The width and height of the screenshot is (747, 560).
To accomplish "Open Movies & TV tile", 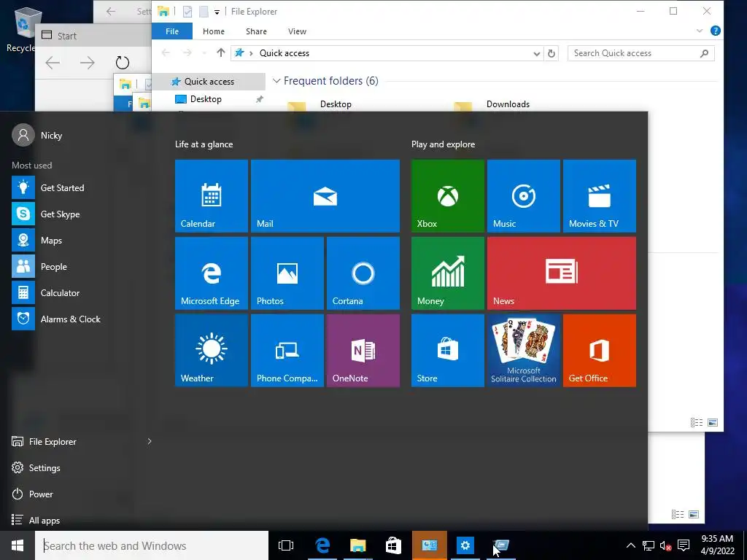I will pyautogui.click(x=600, y=195).
